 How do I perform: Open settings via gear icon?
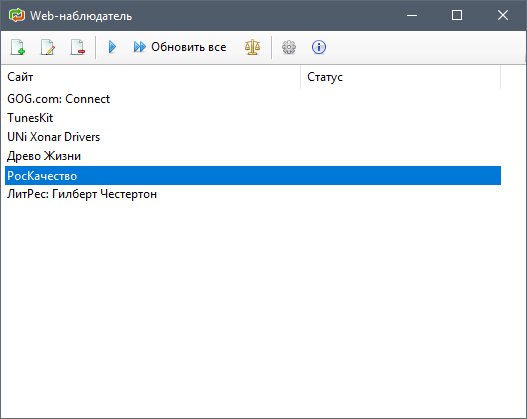click(x=289, y=47)
